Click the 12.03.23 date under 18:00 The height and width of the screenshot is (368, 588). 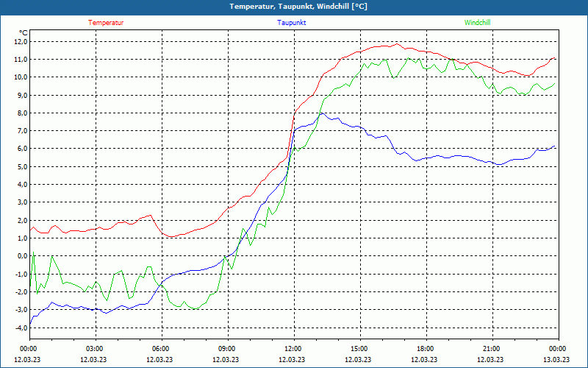tap(424, 359)
